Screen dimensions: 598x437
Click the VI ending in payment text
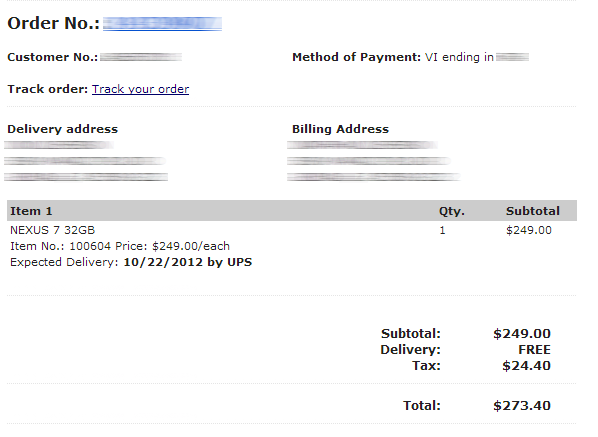(x=459, y=57)
